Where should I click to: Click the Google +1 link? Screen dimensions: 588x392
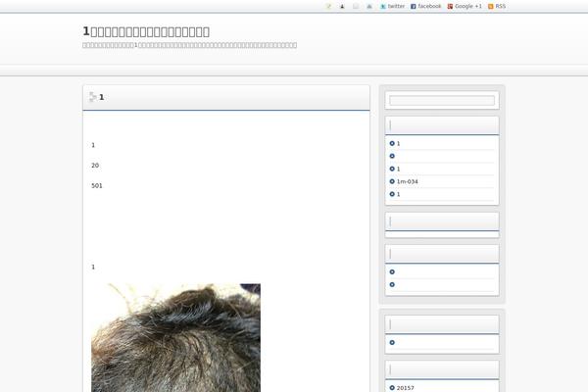tap(468, 7)
